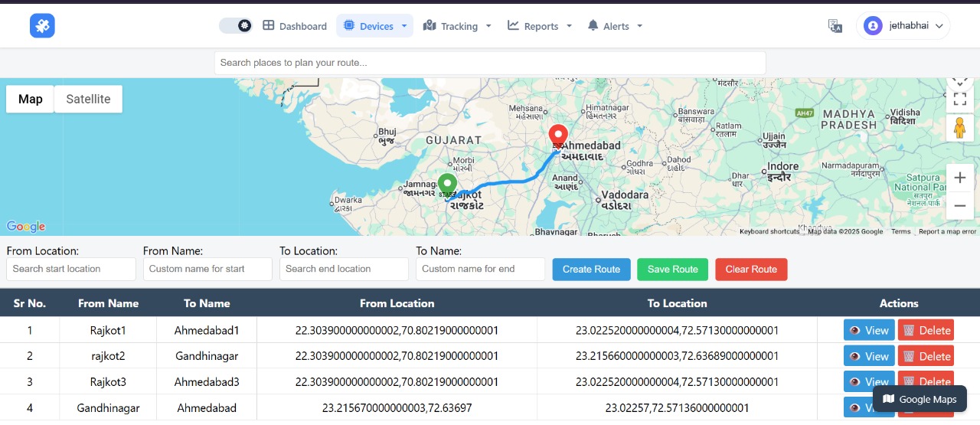Viewport: 980px width, 425px height.
Task: Zoom out on the map
Action: 959,205
